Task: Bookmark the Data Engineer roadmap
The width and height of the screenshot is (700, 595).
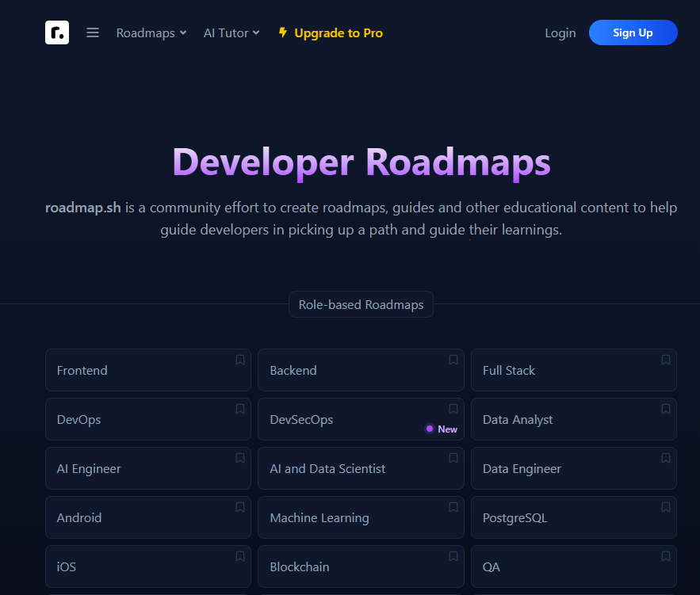Action: coord(666,458)
